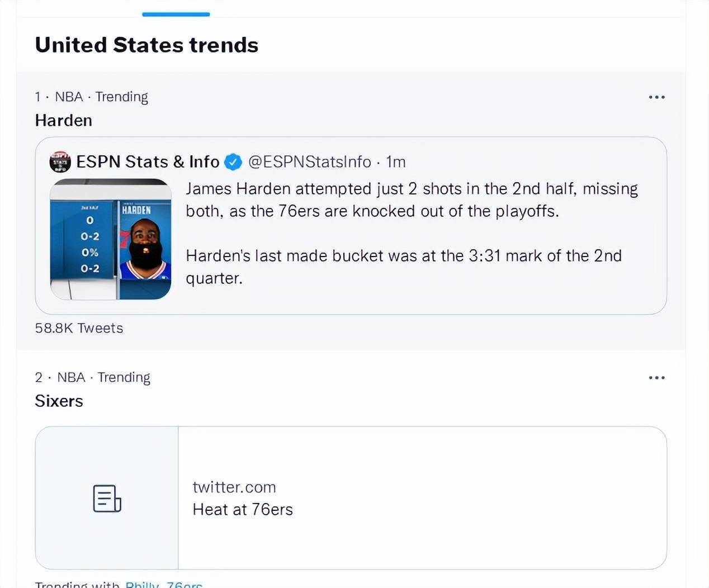Open the James Harden tweet text

(411, 233)
